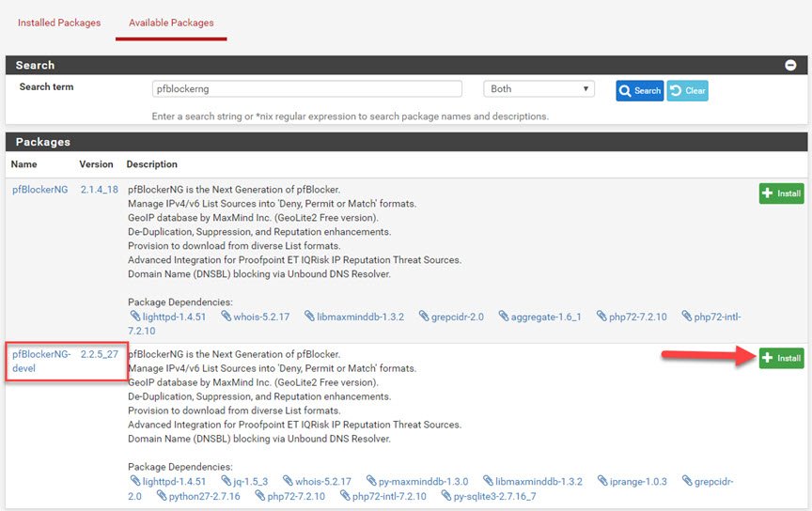Open lighttpd-1.4.51 dependency in pfBlockerNG row
812x511 pixels.
click(x=174, y=317)
